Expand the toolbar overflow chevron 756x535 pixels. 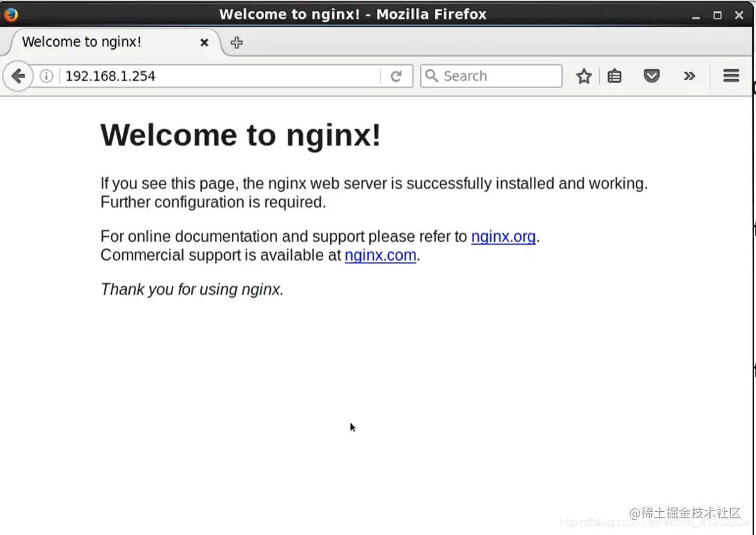[x=689, y=75]
